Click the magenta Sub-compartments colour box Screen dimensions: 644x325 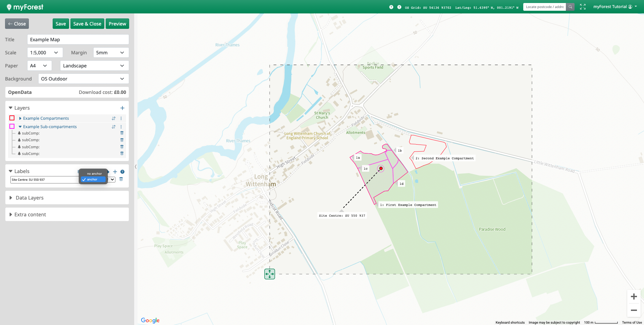[x=12, y=126]
